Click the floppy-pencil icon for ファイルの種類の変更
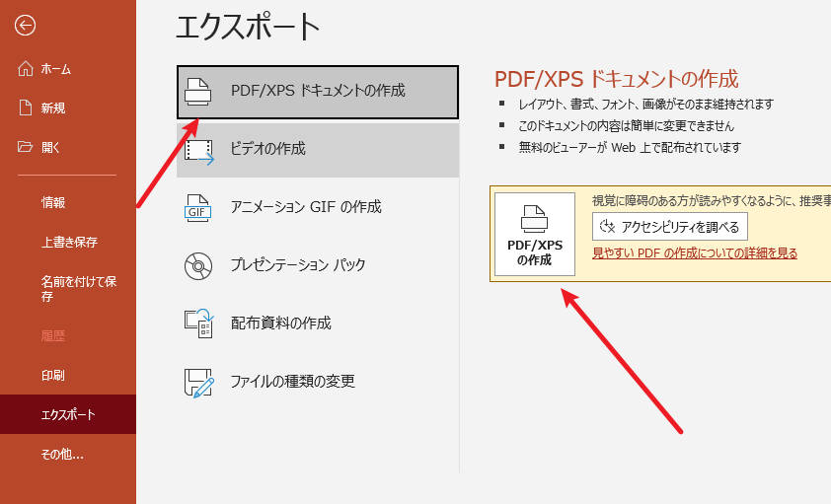 [198, 383]
